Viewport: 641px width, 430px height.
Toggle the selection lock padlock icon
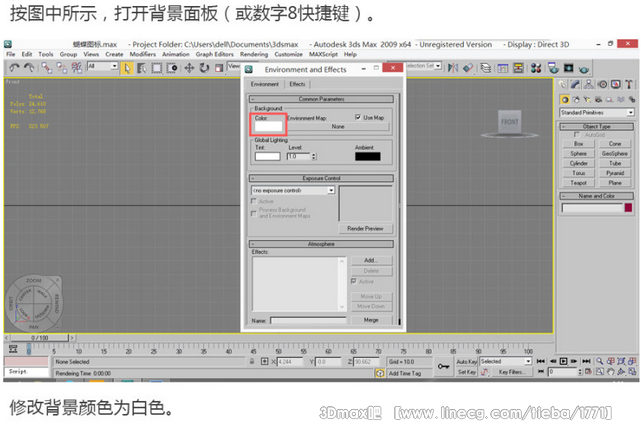click(x=252, y=361)
